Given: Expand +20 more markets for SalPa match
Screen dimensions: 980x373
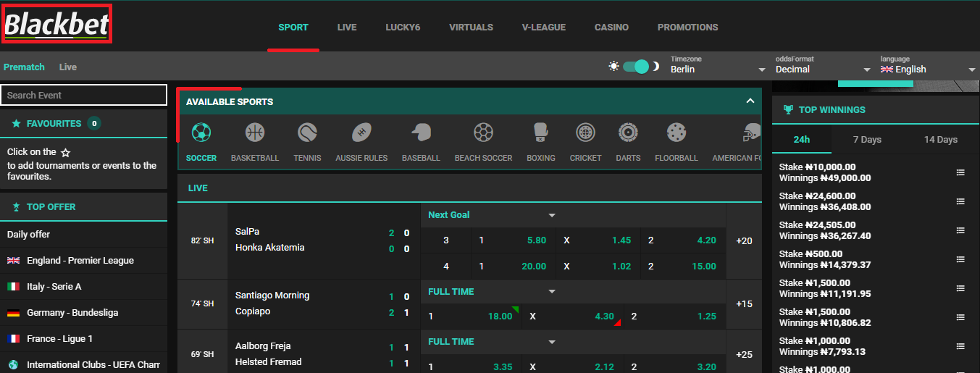Looking at the screenshot, I should pos(744,240).
